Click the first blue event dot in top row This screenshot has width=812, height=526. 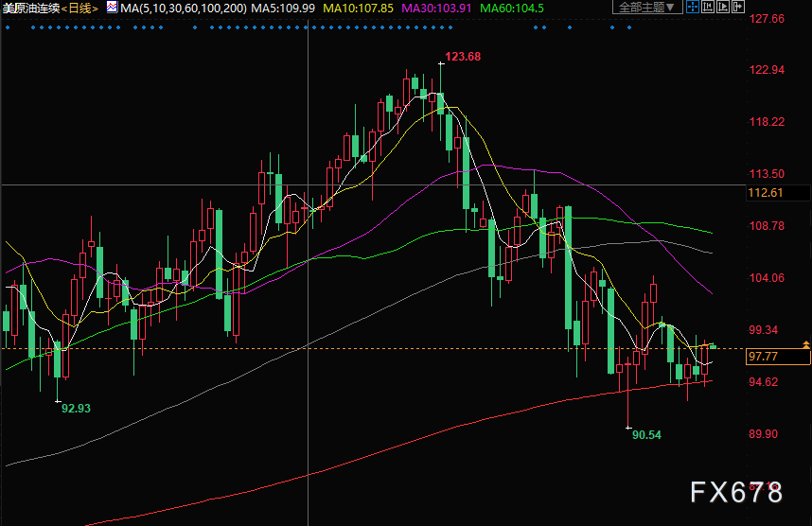(x=7, y=27)
